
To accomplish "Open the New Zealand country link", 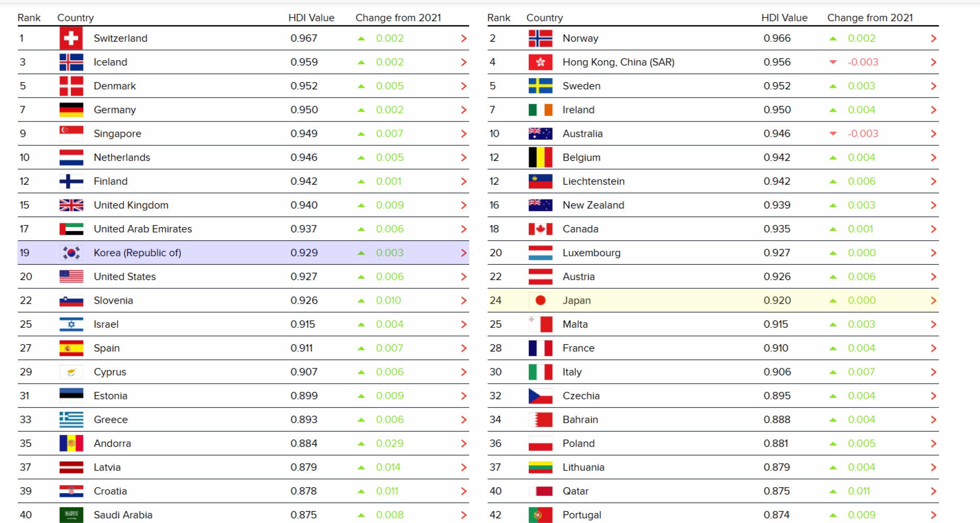I will click(593, 205).
